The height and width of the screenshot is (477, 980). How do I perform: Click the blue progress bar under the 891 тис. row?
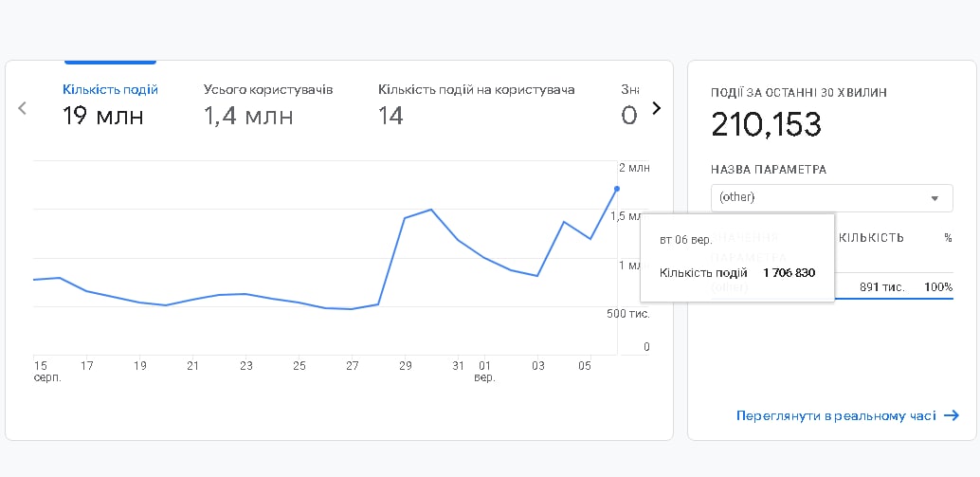point(896,298)
